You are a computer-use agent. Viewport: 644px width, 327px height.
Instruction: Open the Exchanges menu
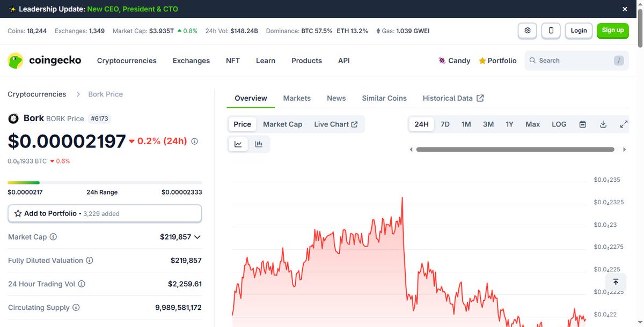pyautogui.click(x=191, y=61)
